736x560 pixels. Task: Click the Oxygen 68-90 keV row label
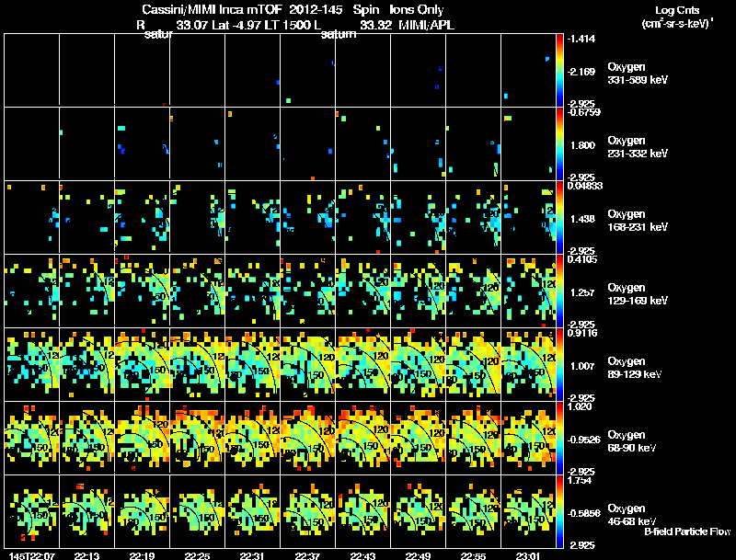(x=632, y=441)
